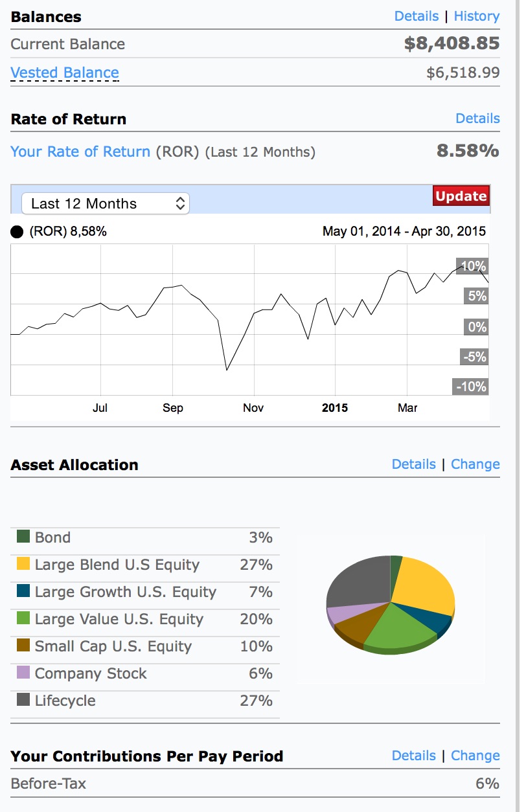Open the Balances History link

476,16
